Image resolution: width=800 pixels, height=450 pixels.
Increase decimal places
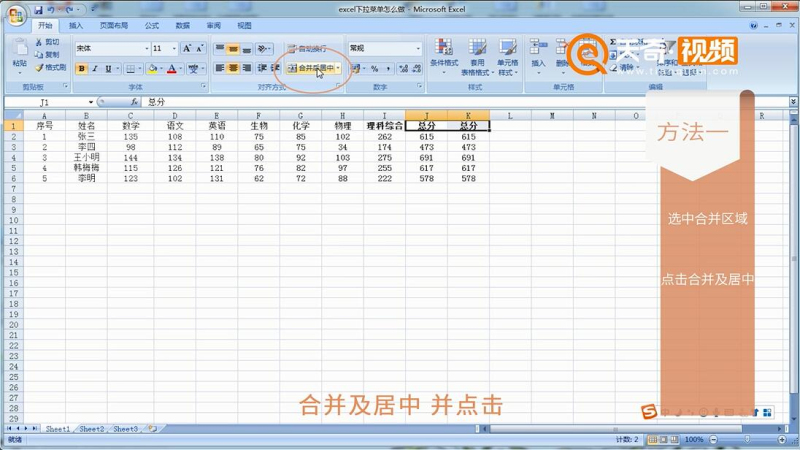(x=404, y=68)
